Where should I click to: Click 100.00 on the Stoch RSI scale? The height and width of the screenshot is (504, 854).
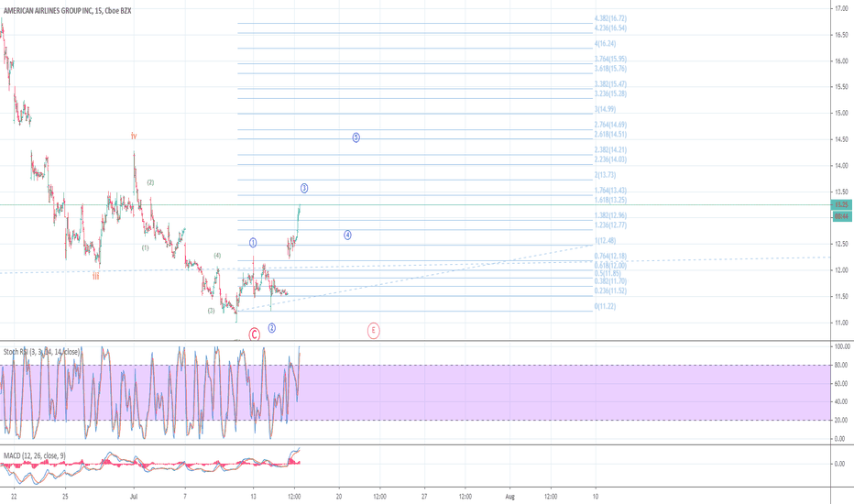pos(842,346)
